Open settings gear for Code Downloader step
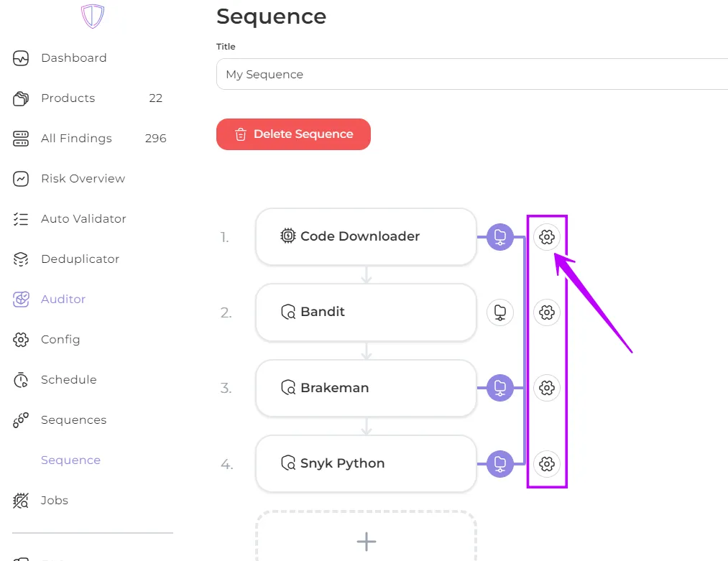The height and width of the screenshot is (561, 728). pos(547,237)
